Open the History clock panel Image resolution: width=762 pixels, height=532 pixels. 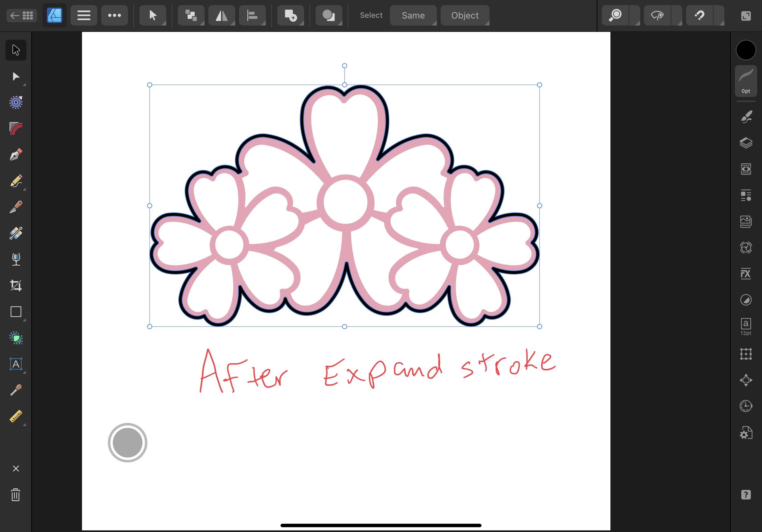[x=746, y=406]
